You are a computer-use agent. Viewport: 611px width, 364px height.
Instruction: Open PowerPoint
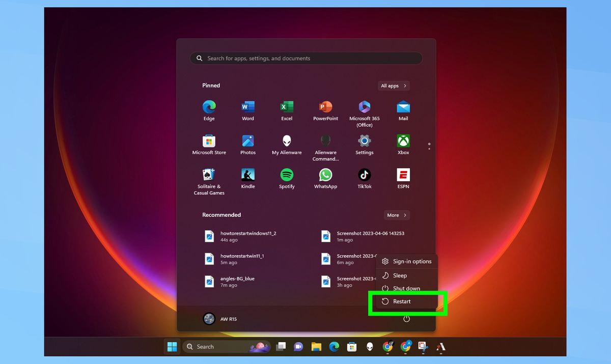tap(325, 108)
